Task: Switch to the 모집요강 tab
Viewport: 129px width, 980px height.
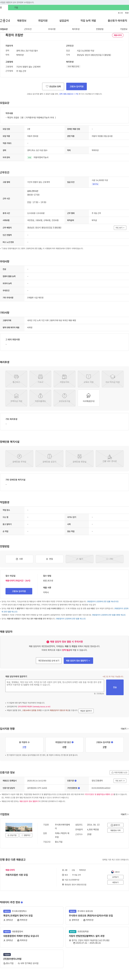Action: click(4, 29)
